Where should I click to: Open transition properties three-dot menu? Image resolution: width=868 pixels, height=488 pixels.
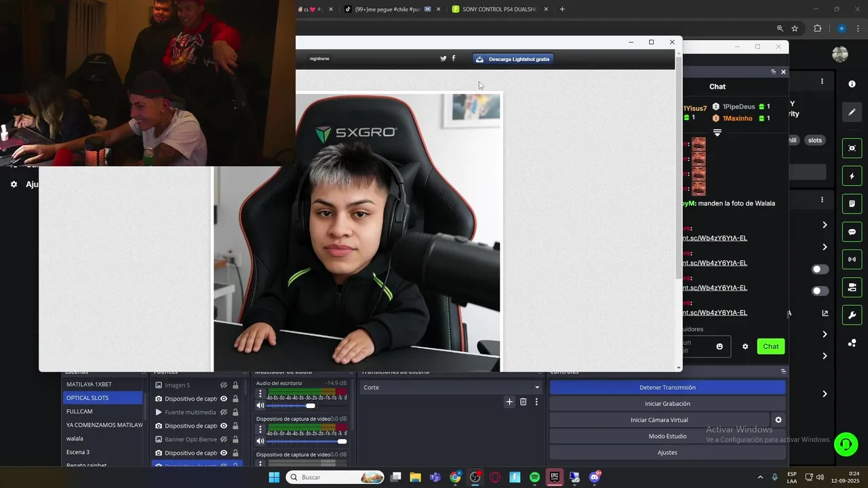[x=536, y=402]
